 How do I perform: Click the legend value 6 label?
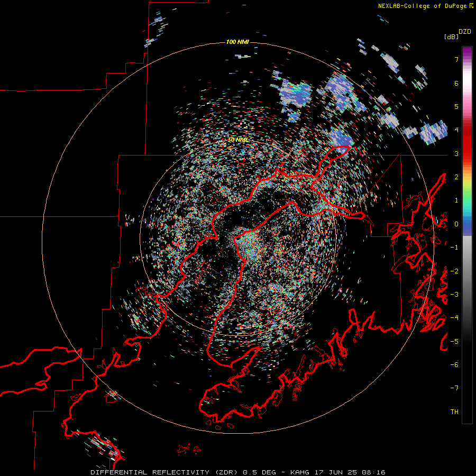coord(456,83)
